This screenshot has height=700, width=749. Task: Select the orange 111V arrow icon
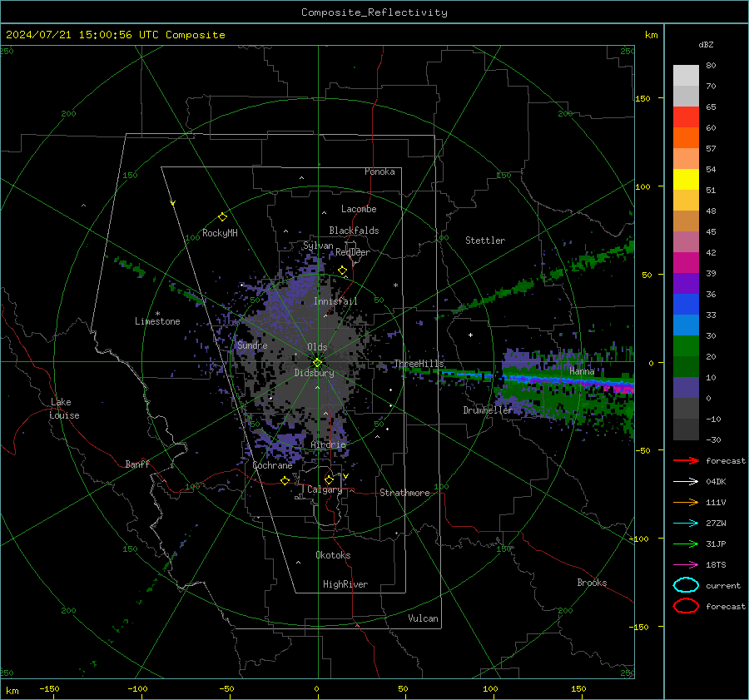pos(686,502)
